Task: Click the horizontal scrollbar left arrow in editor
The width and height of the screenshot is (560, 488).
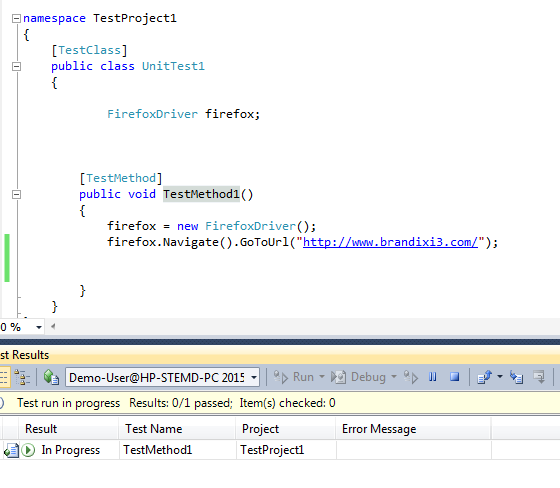Action: 53,326
